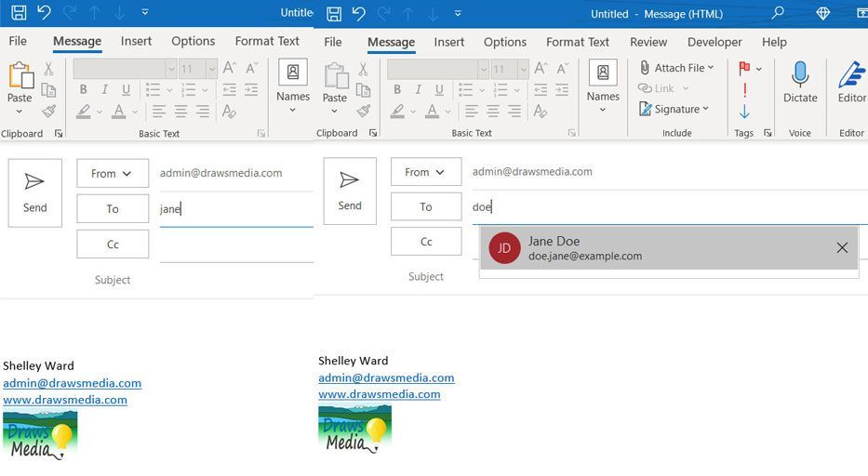Click Center align icon in right window
Image resolution: width=868 pixels, height=476 pixels.
click(493, 112)
